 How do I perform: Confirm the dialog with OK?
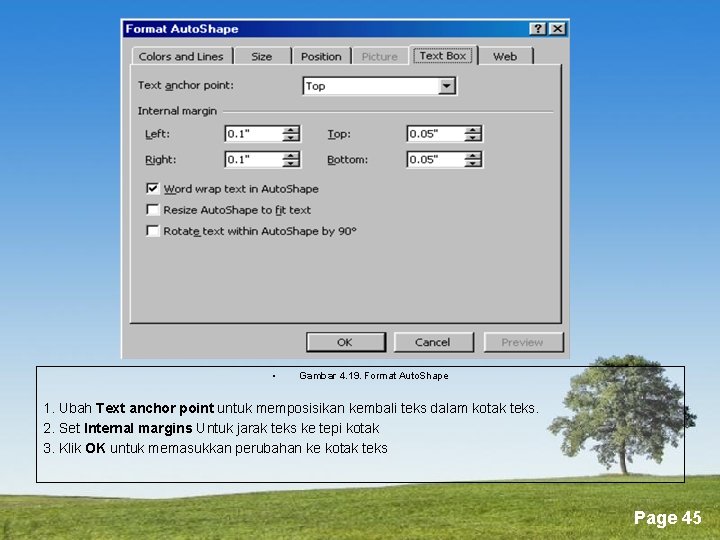pyautogui.click(x=346, y=342)
